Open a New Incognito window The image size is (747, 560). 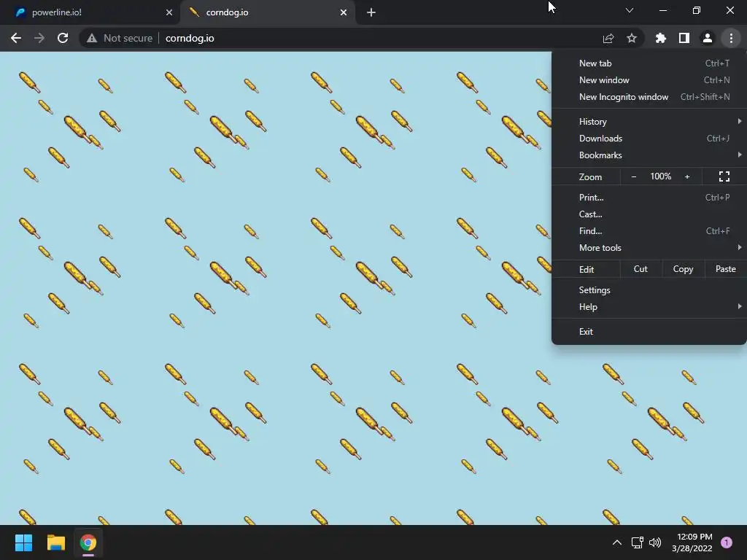pyautogui.click(x=649, y=97)
